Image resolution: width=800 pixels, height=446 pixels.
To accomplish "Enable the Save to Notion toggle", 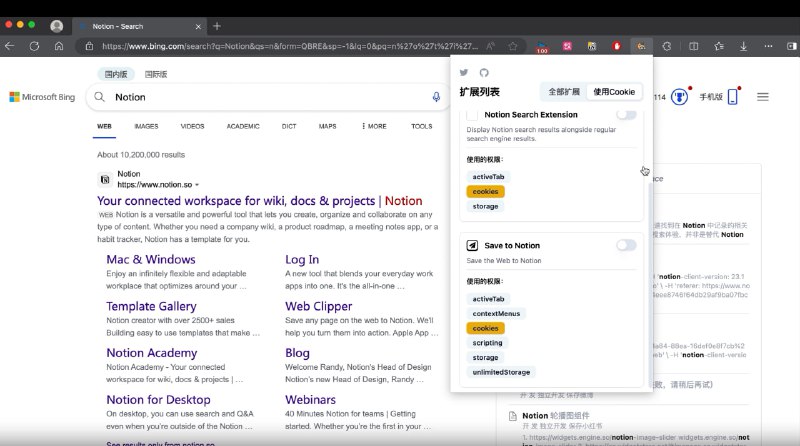I will tap(626, 245).
